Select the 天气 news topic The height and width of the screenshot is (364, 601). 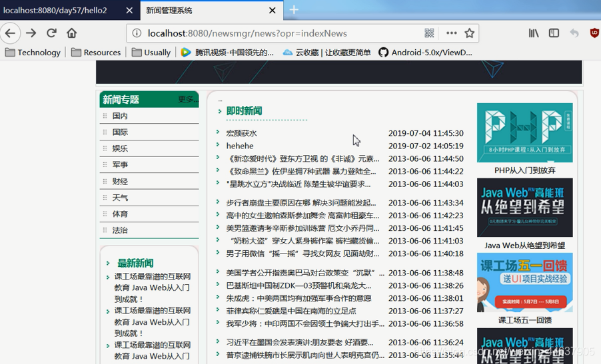coord(120,198)
